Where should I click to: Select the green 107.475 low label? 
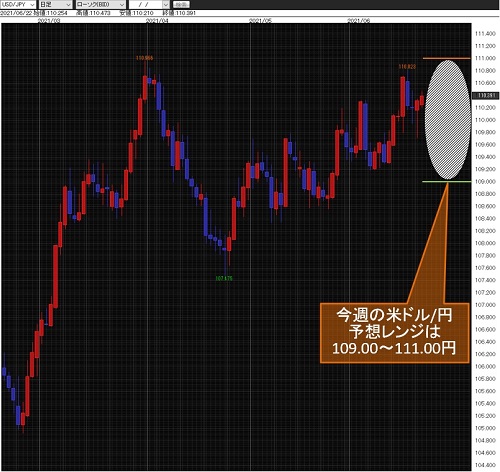224,278
